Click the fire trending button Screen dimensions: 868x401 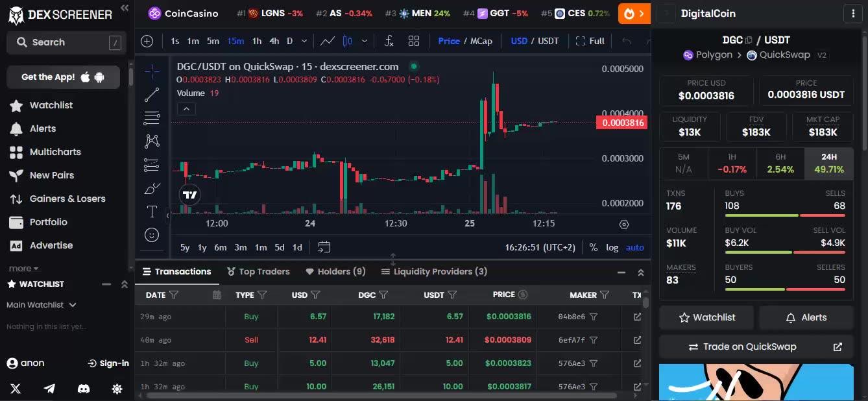[x=634, y=13]
